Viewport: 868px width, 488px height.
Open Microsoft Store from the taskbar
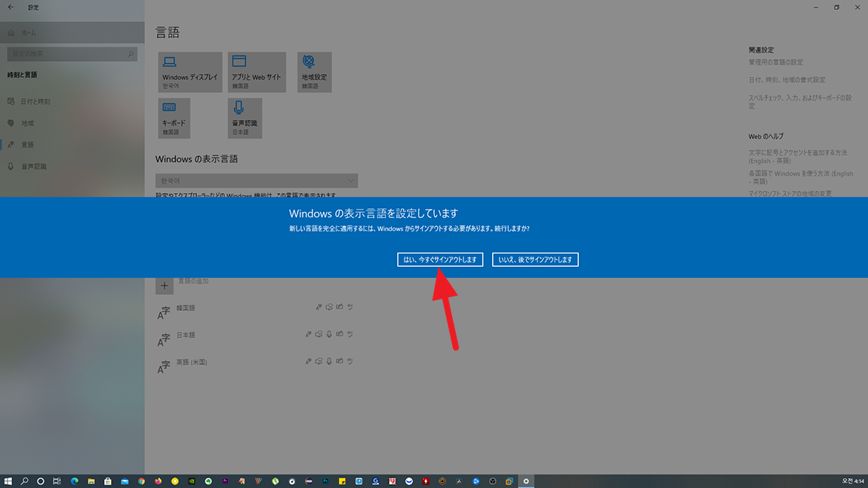pyautogui.click(x=108, y=481)
